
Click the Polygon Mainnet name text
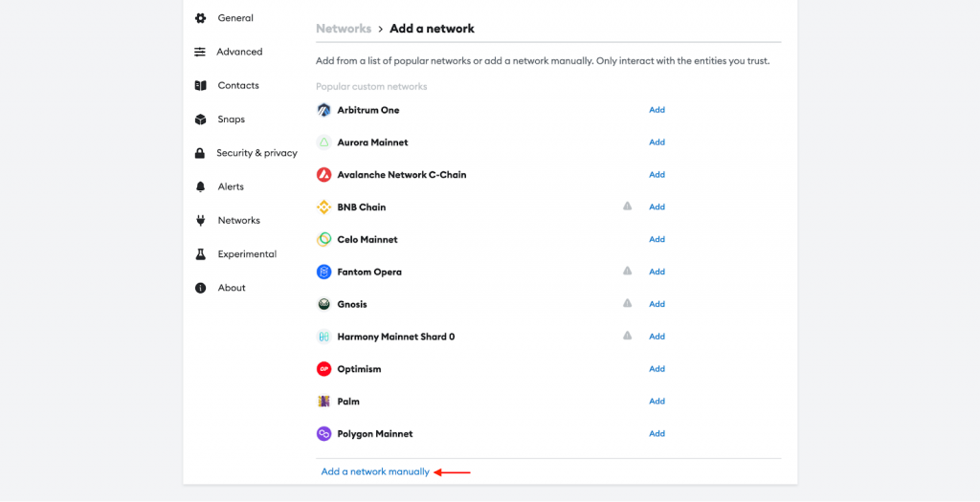click(375, 434)
